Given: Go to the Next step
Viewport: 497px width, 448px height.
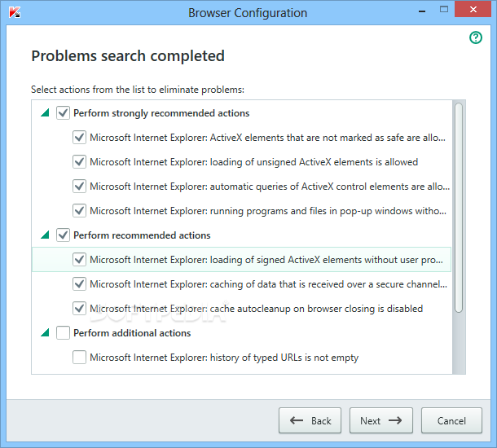Looking at the screenshot, I should (381, 421).
